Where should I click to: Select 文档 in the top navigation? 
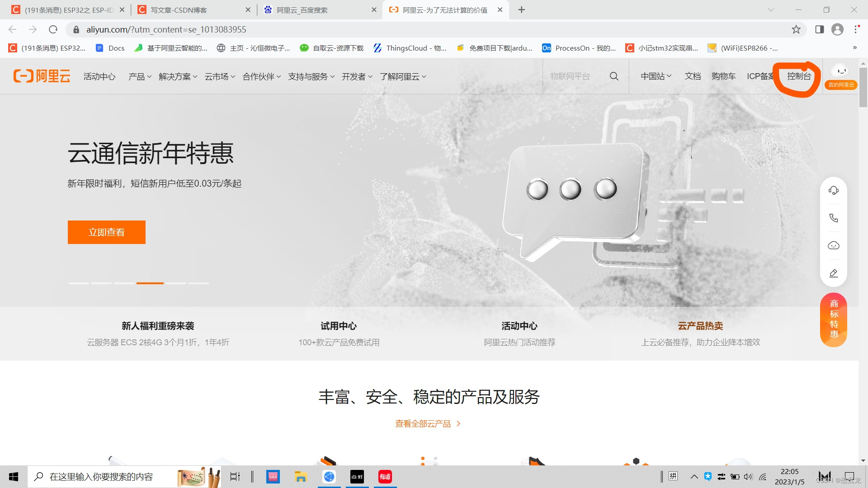click(x=693, y=76)
